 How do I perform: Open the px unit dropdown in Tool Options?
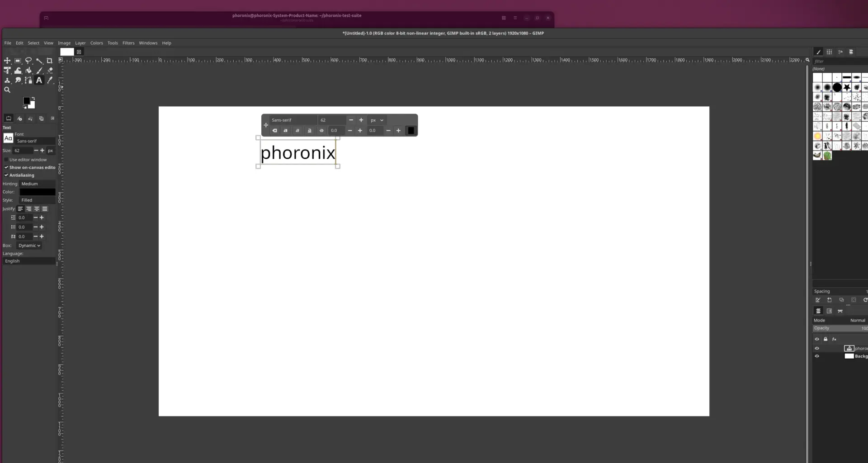click(51, 151)
